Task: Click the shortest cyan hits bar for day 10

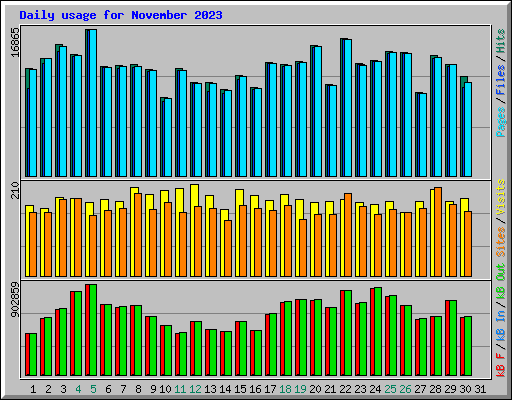Action: [168, 137]
